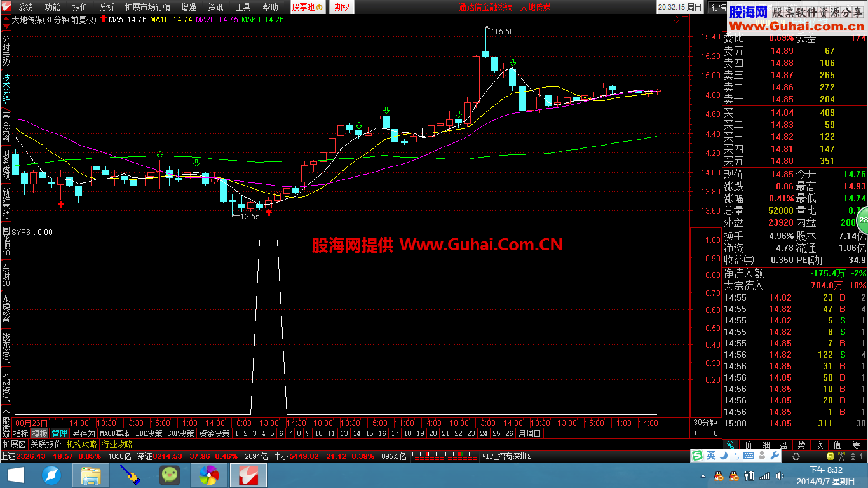Open the 工具 menu
Viewport: 868px width, 488px height.
[x=243, y=8]
